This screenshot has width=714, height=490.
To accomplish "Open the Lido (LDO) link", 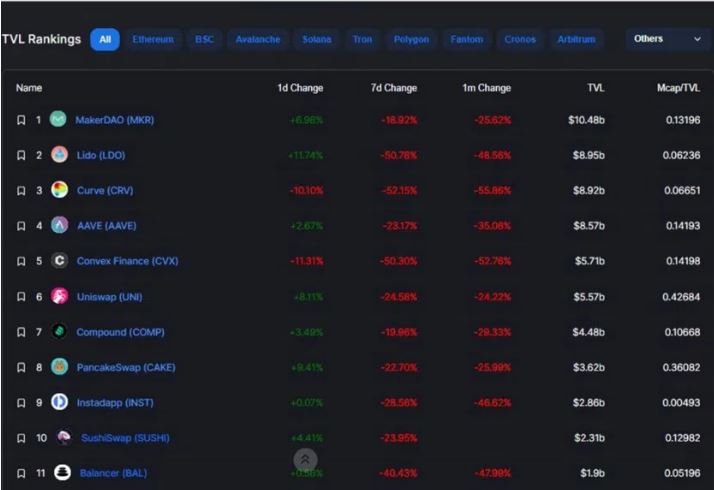I will point(101,155).
